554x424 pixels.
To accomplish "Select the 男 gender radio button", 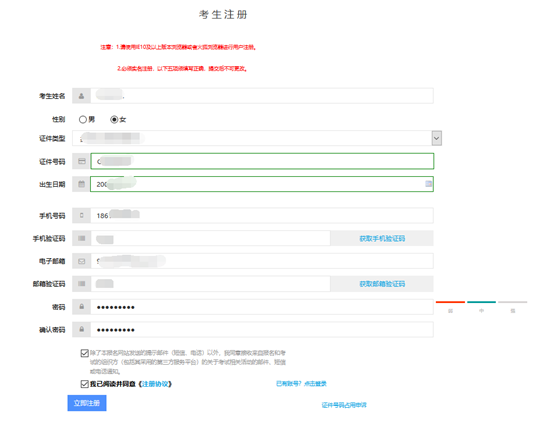I will [x=83, y=119].
